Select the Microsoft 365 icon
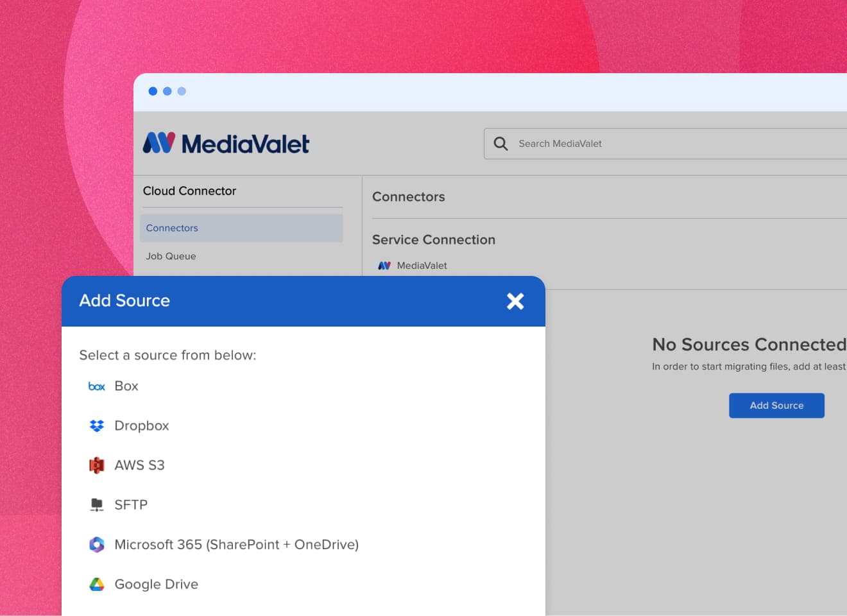This screenshot has height=616, width=847. coord(96,544)
